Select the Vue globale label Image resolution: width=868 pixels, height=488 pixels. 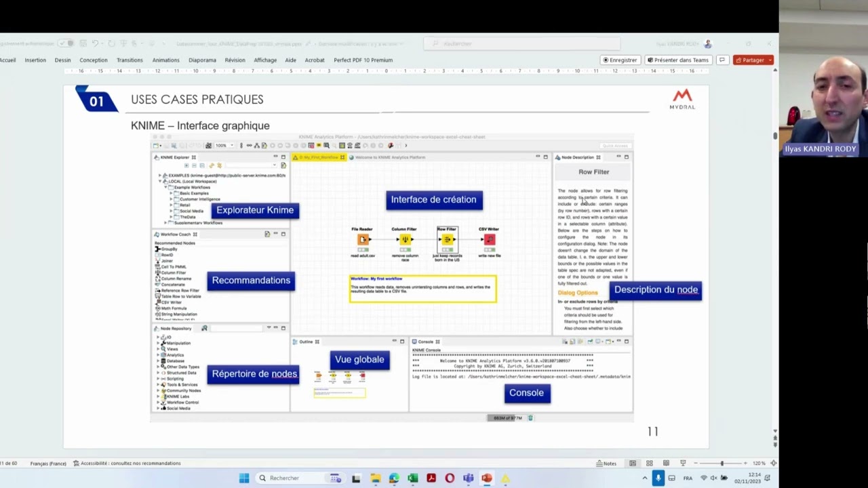click(359, 360)
